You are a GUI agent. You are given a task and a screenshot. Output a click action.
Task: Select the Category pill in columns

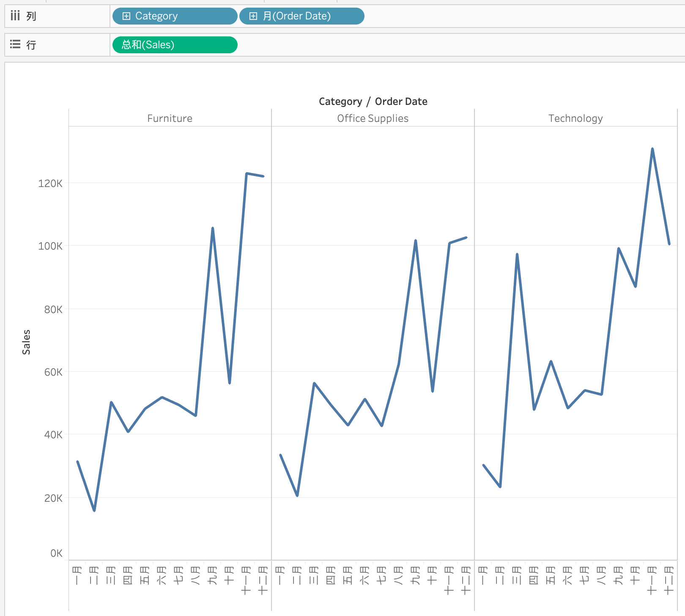[x=175, y=16]
